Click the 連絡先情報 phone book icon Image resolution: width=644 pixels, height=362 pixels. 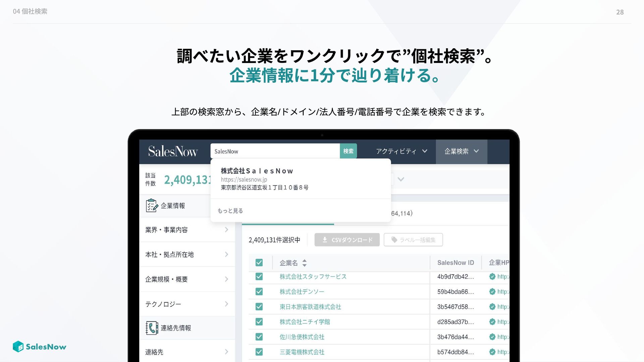click(152, 328)
